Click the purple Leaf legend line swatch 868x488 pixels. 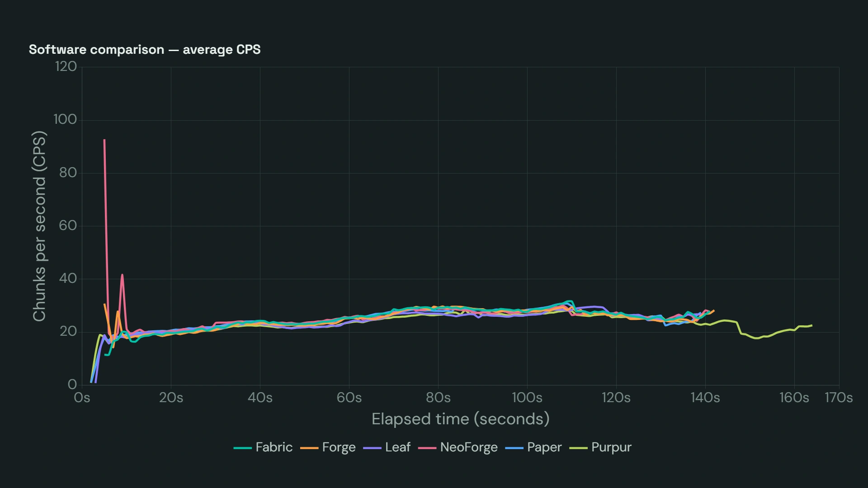point(372,448)
